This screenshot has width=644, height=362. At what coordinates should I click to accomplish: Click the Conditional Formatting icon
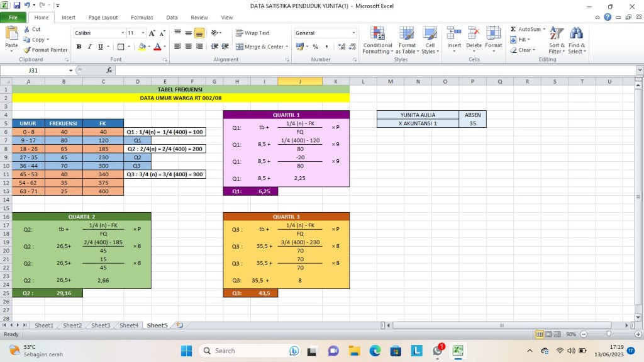[x=377, y=35]
